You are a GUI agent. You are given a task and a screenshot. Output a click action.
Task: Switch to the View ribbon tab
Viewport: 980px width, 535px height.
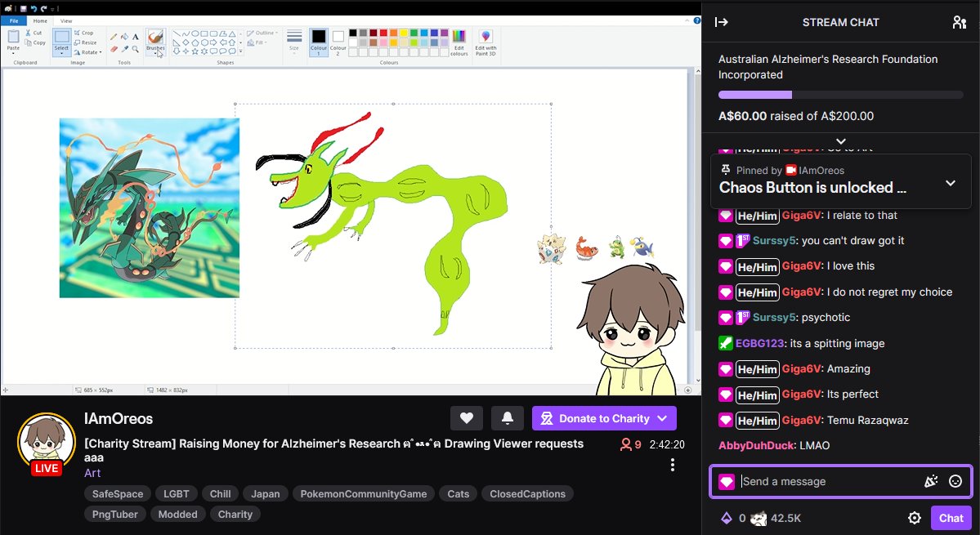coord(66,21)
